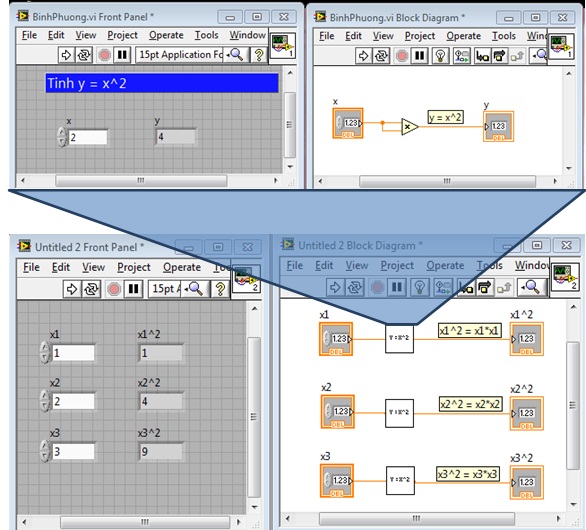Open search magnifier in BinhPhuong Front Panel
586x530 pixels.
pyautogui.click(x=236, y=55)
